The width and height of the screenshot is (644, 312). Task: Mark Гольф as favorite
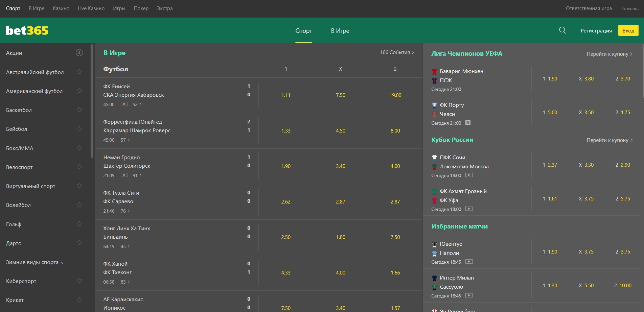(79, 224)
